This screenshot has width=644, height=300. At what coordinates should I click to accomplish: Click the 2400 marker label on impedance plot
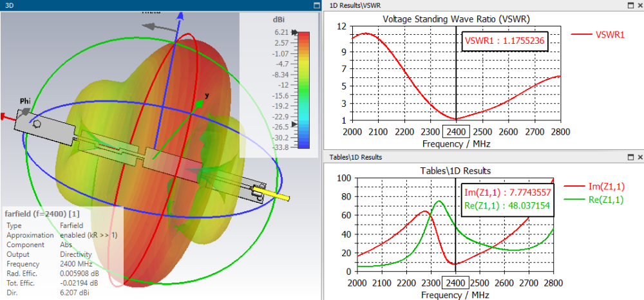point(456,283)
